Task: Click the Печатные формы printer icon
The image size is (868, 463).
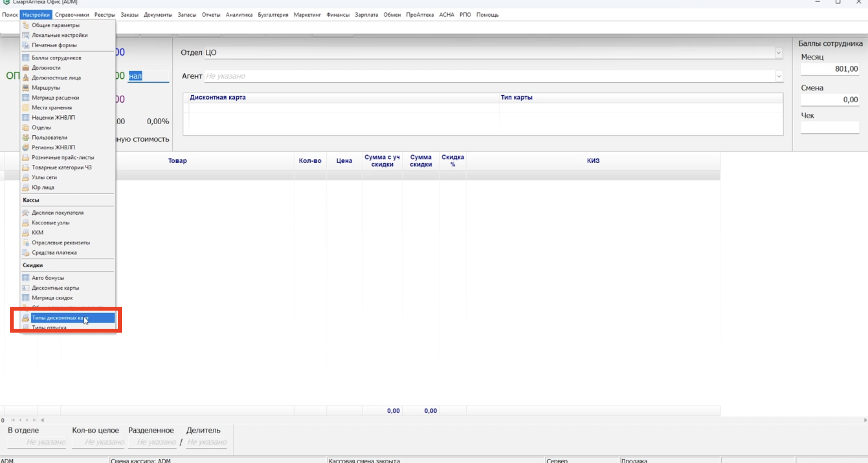Action: [x=26, y=45]
